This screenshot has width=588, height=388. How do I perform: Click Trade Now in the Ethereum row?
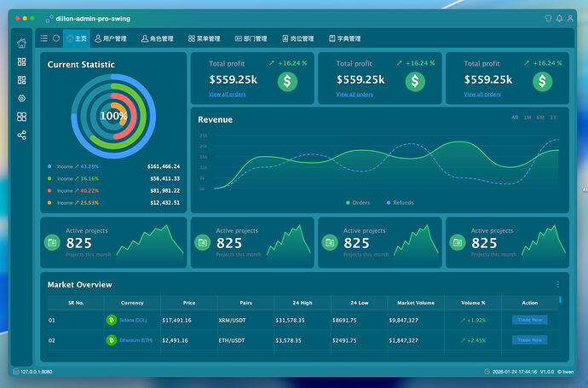[x=530, y=340]
